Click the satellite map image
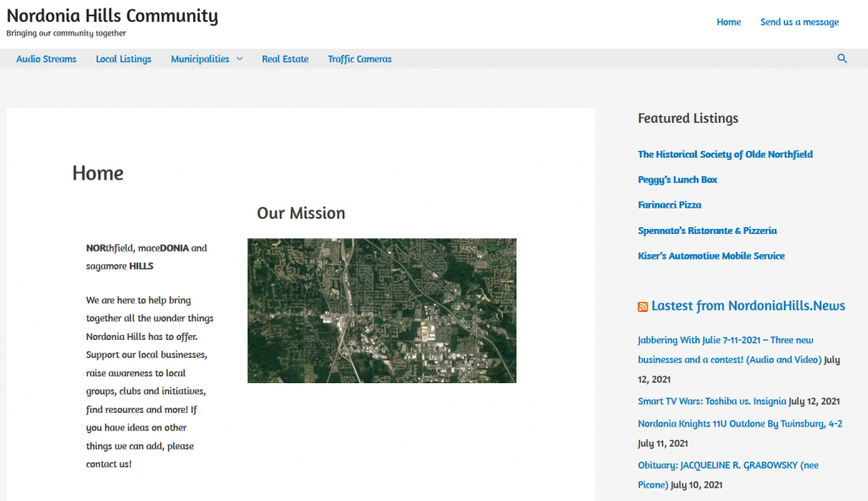 click(381, 310)
